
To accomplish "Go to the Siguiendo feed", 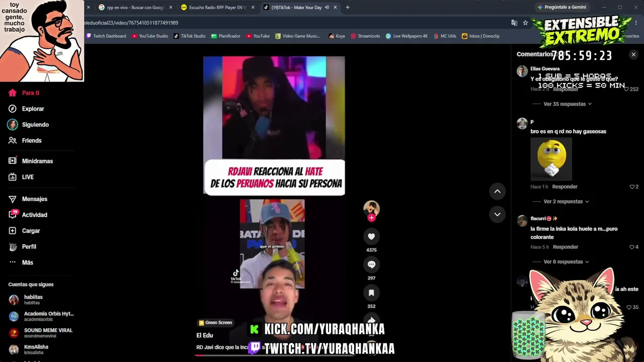I will [29, 125].
